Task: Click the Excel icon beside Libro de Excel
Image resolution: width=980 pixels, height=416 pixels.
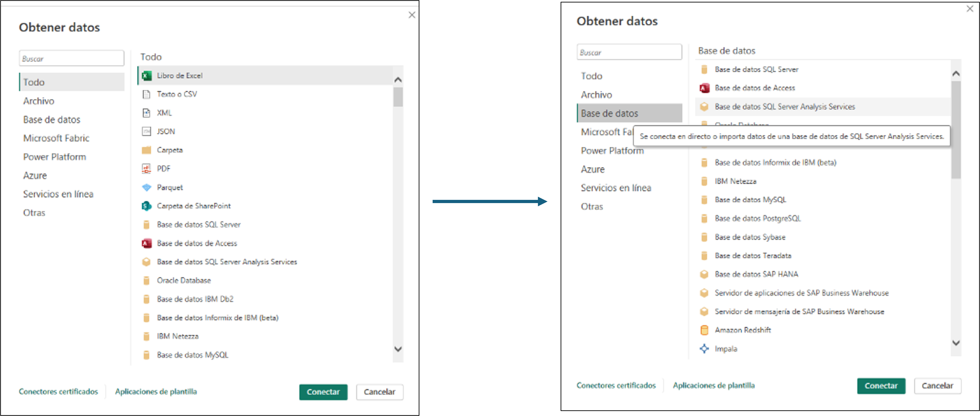Action: [x=147, y=76]
